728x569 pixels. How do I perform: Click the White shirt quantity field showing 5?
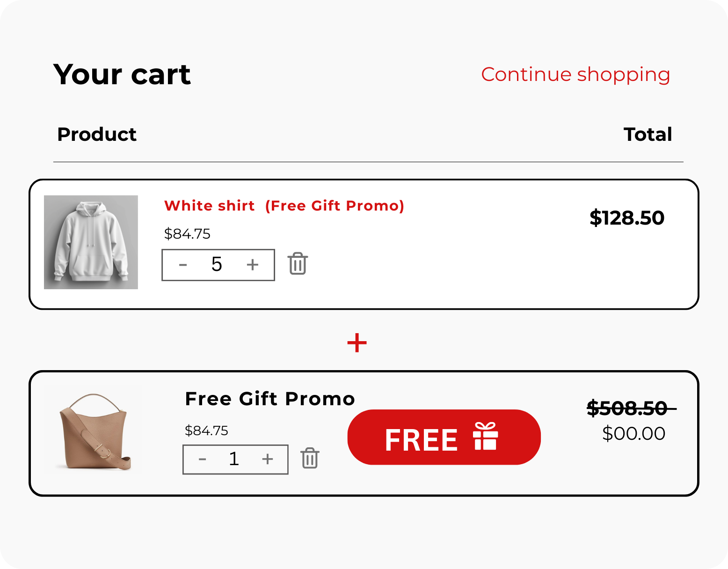tap(217, 265)
